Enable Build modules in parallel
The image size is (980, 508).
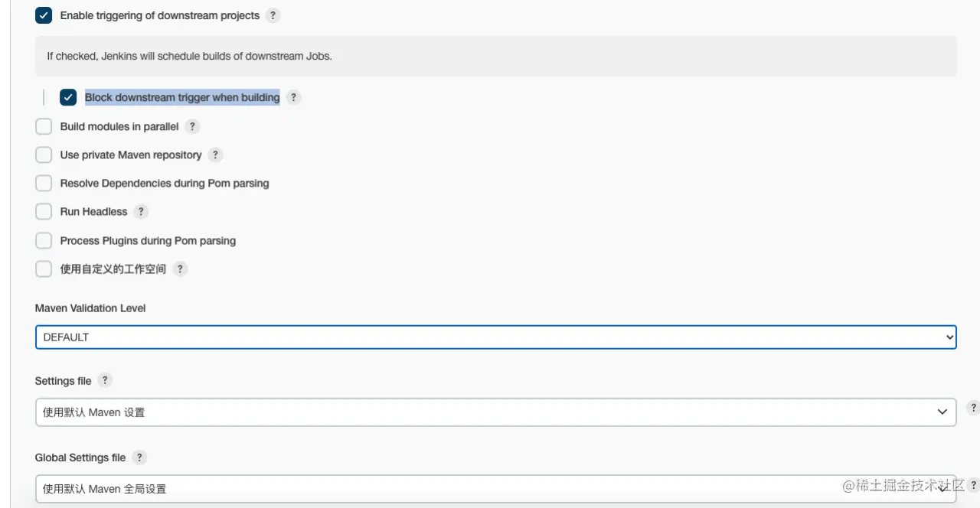44,126
